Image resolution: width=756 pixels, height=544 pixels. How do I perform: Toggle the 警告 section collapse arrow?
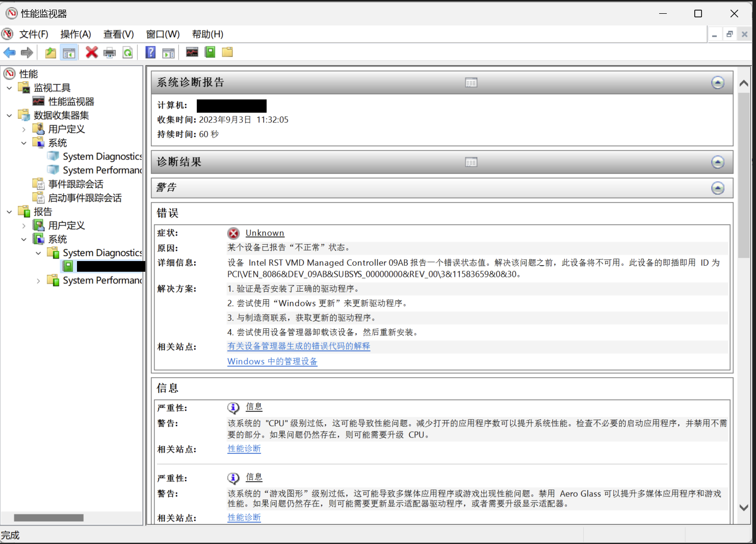tap(717, 188)
